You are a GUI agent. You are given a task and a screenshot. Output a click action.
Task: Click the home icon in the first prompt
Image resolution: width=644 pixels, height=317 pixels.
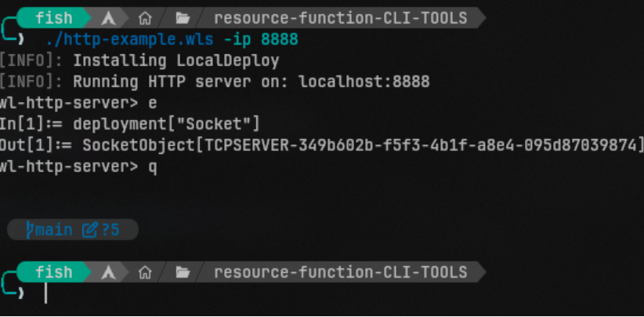[145, 17]
